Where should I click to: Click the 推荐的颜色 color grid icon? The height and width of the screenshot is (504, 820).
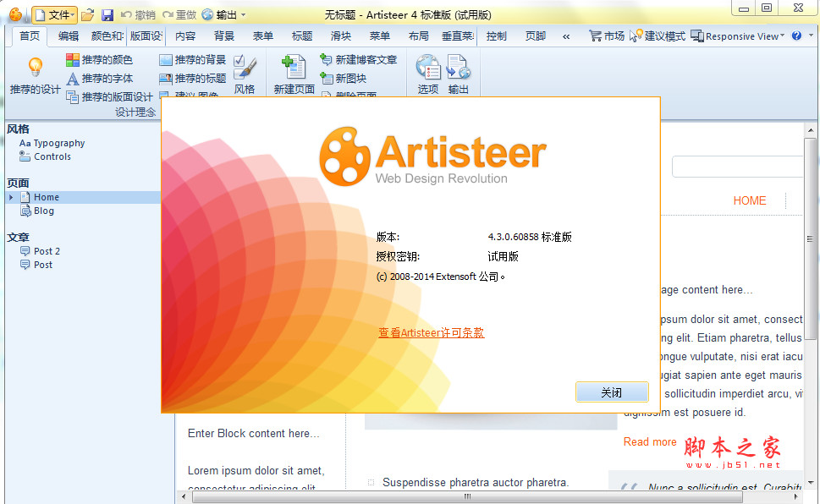point(73,60)
